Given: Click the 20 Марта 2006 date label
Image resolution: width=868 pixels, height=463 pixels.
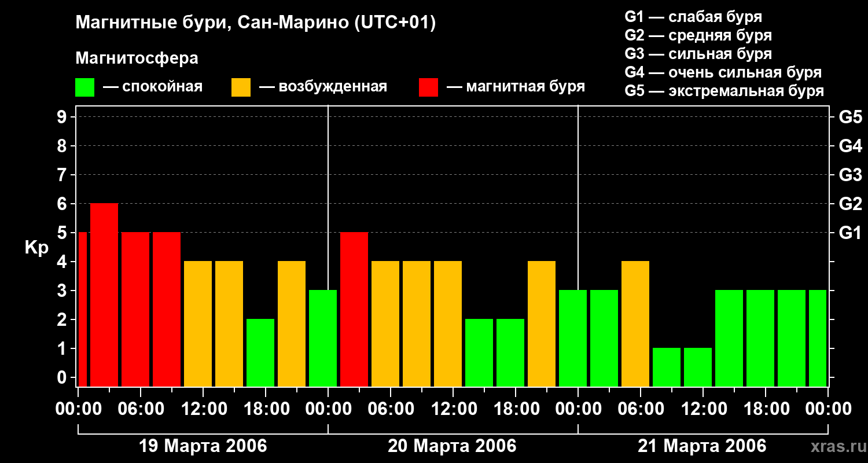Looking at the screenshot, I should 452,446.
